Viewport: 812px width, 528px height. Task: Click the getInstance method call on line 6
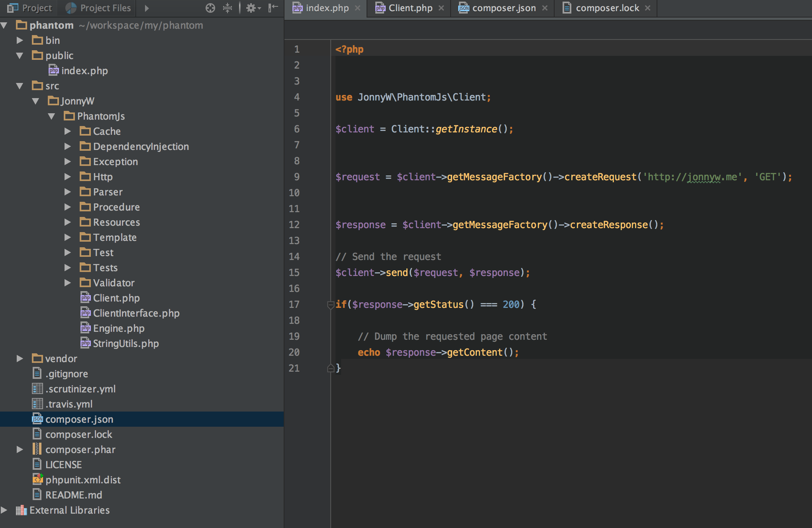pos(466,129)
